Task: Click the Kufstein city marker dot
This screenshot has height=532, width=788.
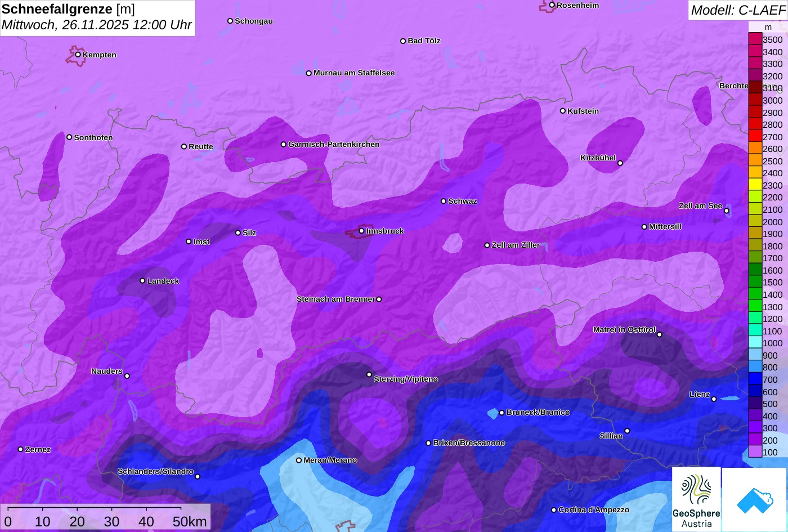Action: pyautogui.click(x=562, y=111)
